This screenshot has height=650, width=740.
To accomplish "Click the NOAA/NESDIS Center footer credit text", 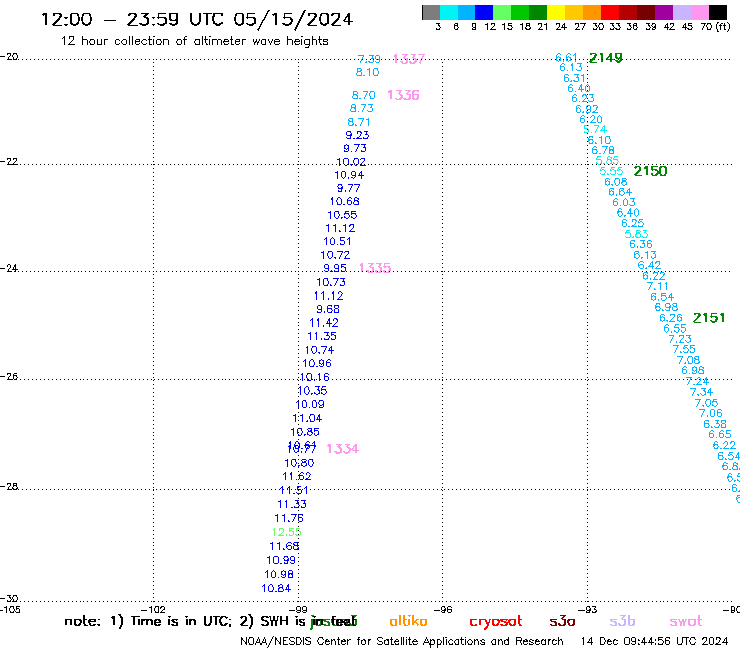I will pos(402,641).
